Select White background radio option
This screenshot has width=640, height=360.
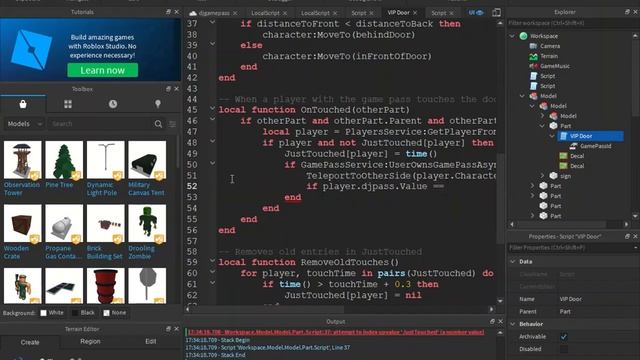pos(43,313)
